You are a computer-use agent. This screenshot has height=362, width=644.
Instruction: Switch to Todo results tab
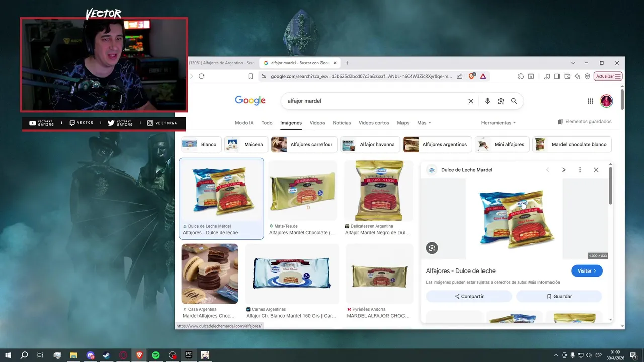click(x=267, y=123)
